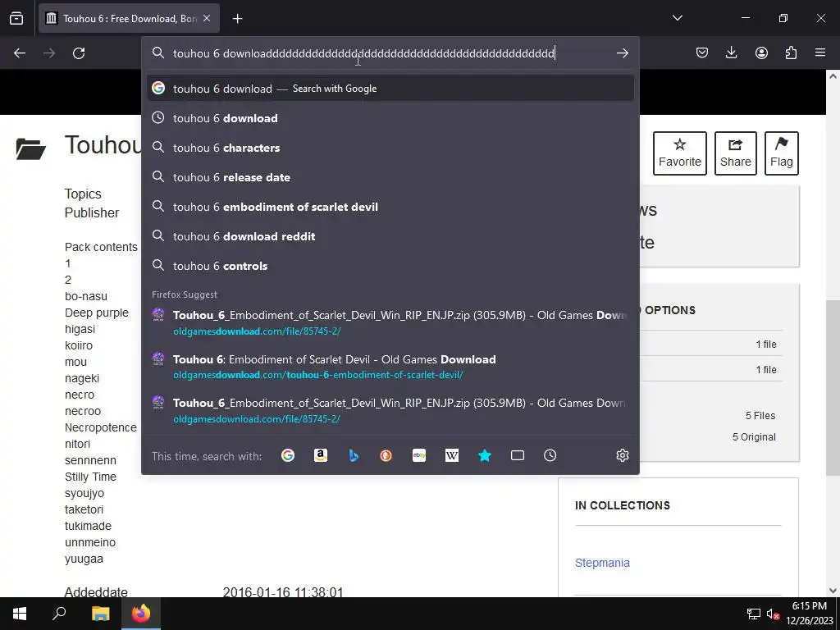Open File Explorer from taskbar
Screen dimensions: 840x630
pos(100,614)
